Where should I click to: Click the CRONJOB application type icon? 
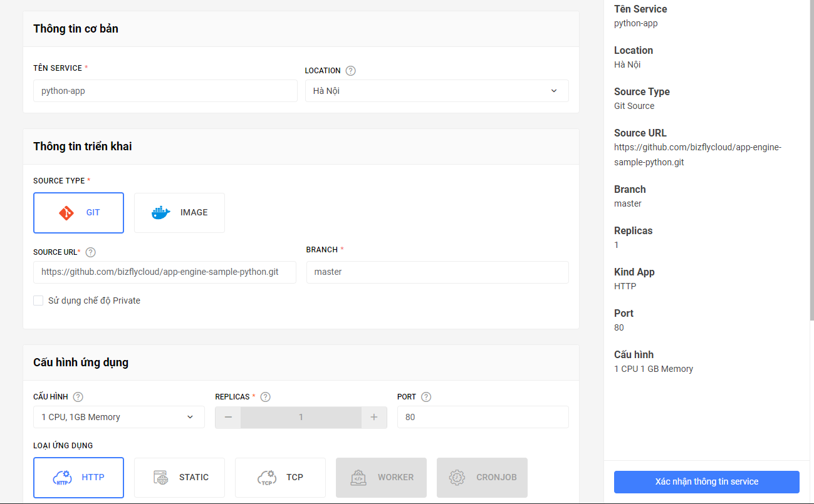(x=482, y=477)
